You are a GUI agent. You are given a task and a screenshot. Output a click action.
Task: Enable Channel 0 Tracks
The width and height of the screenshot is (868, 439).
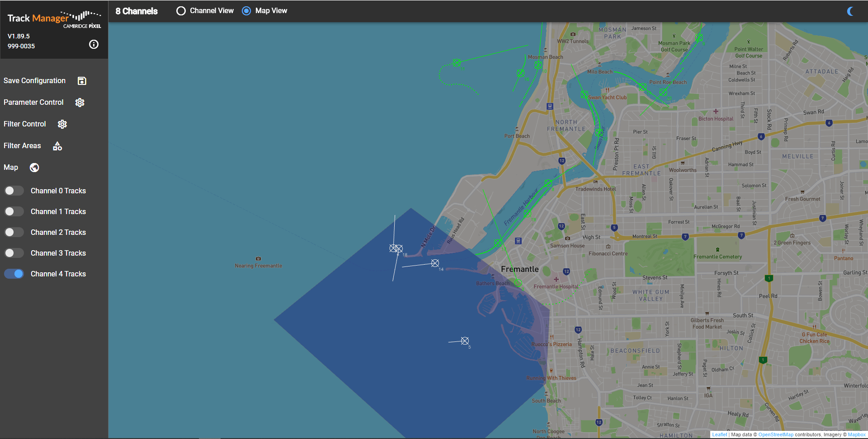coord(14,191)
